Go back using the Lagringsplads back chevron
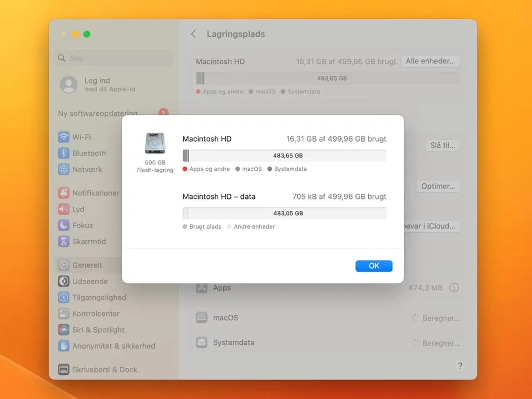 tap(193, 34)
